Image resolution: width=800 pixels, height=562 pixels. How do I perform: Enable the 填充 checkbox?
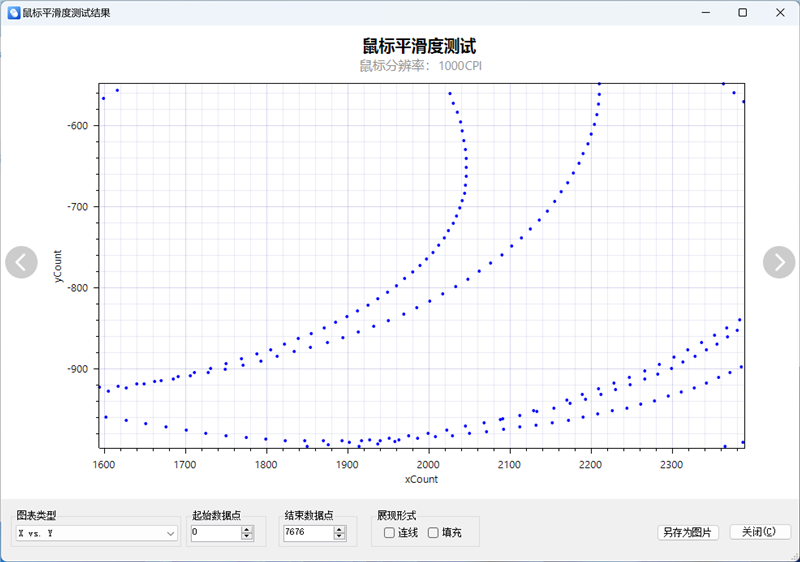[433, 533]
